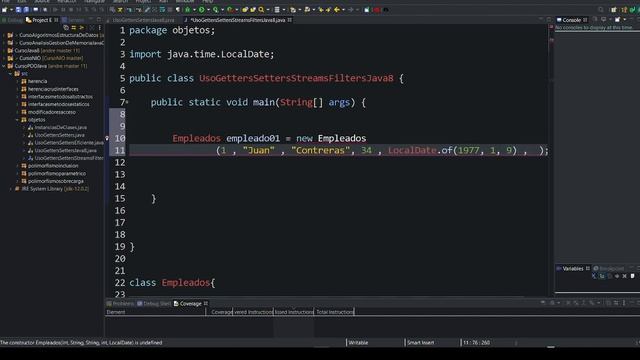The image size is (640, 360).
Task: Fold main method at line 7
Action: pos(127,102)
